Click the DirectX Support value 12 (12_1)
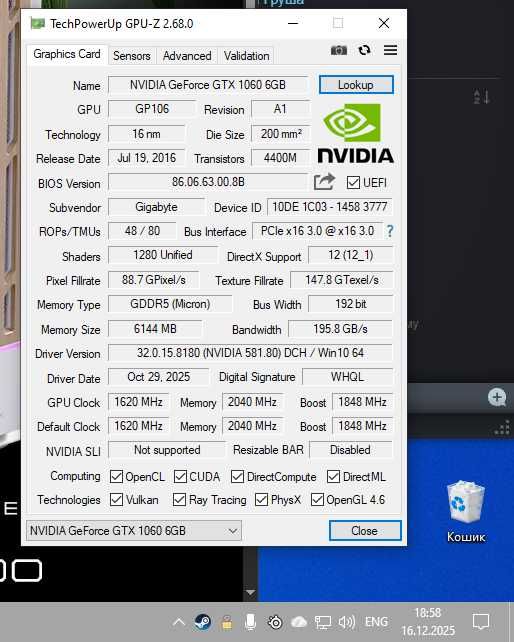The image size is (514, 642). (351, 255)
